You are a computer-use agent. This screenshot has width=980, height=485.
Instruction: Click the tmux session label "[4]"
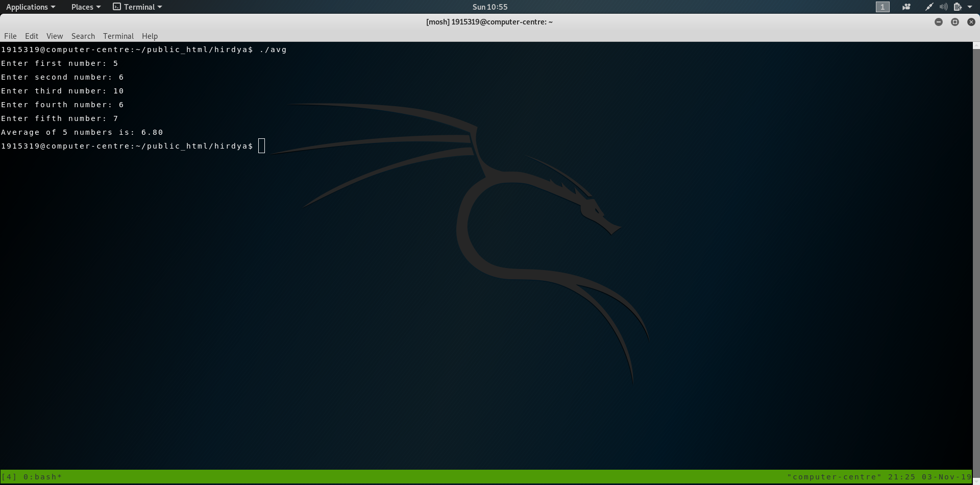pos(9,477)
